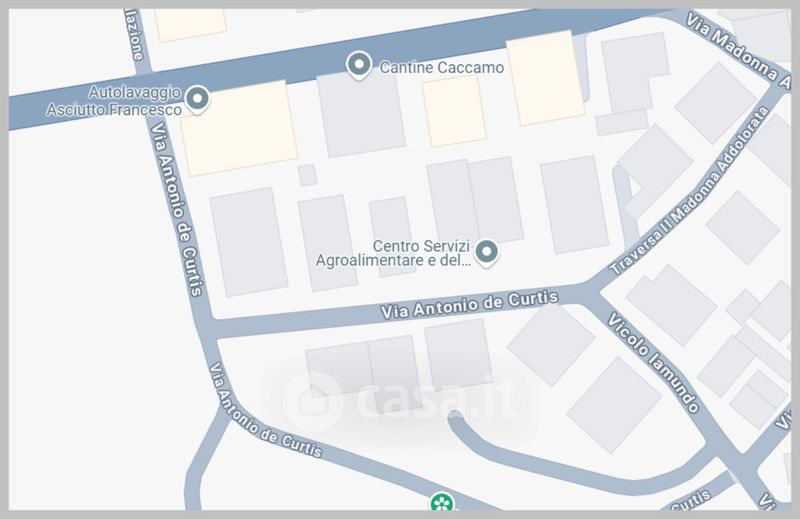The width and height of the screenshot is (800, 519).
Task: Click the casa.it watermark logo
Action: click(x=399, y=399)
